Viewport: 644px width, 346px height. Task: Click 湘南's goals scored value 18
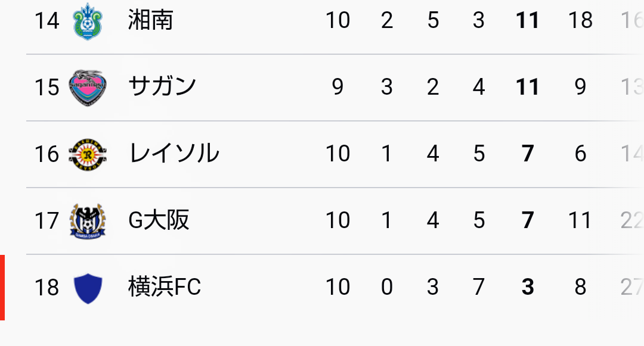pos(580,21)
